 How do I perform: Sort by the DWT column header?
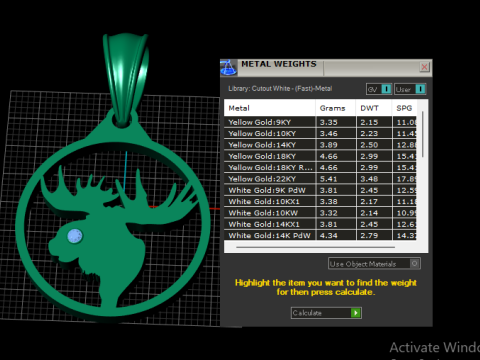tap(374, 108)
